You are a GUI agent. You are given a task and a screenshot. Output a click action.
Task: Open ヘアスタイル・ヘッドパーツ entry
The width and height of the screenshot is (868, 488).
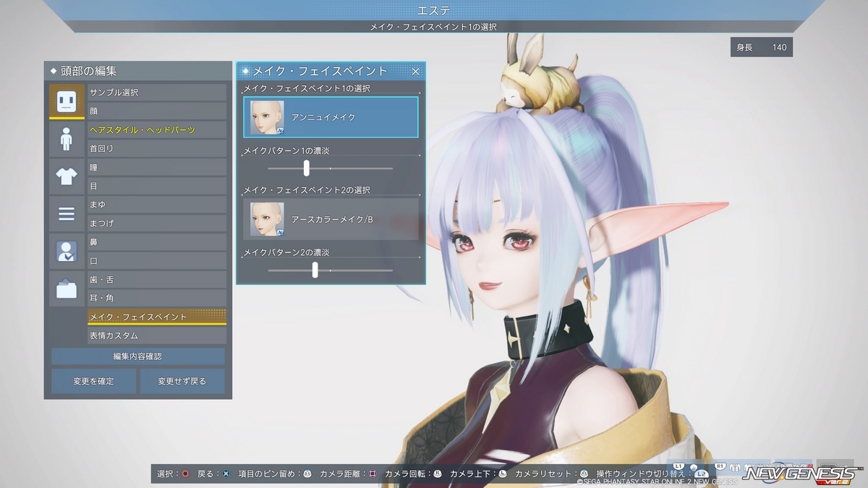click(157, 130)
